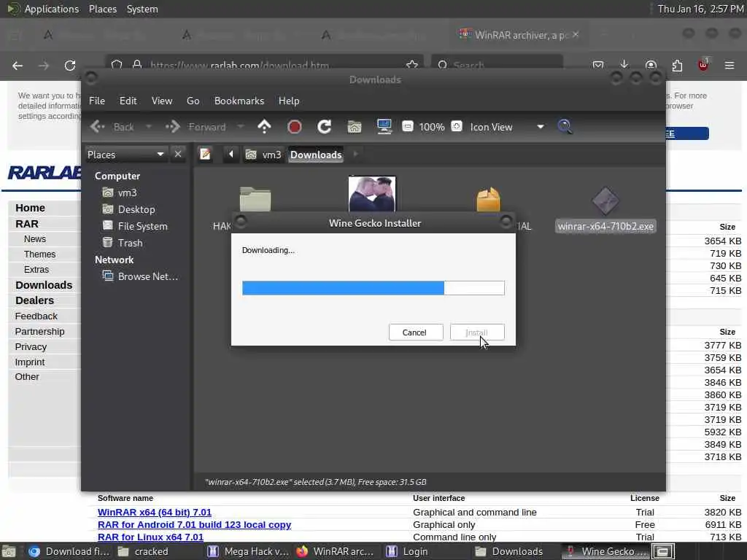747x560 pixels.
Task: Open Feedback link on RARLAB page
Action: [36, 316]
